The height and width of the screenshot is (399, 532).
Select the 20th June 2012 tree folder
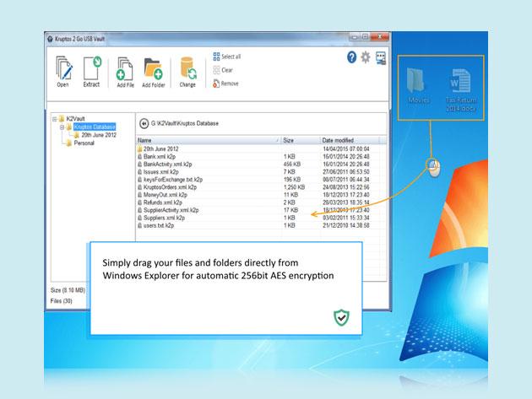[x=97, y=135]
